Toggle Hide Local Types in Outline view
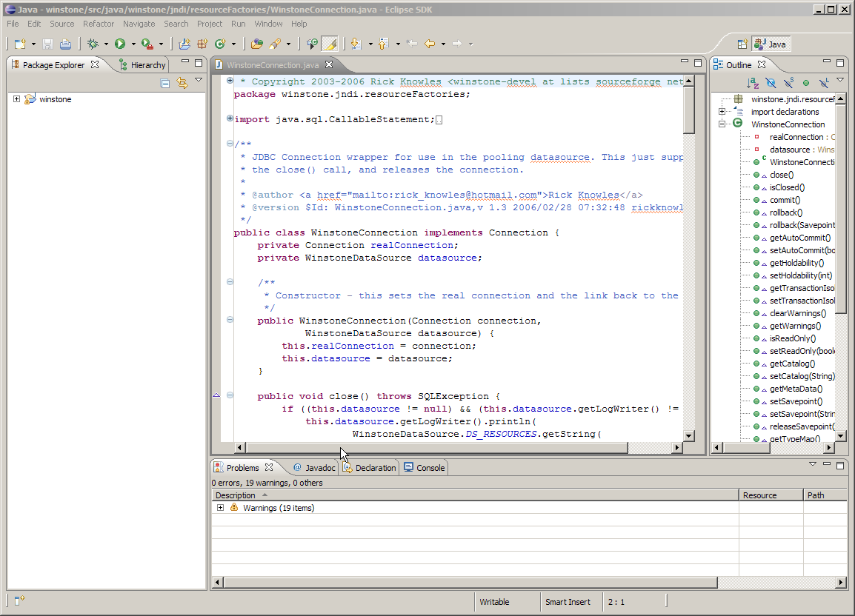855x616 pixels. coord(823,82)
